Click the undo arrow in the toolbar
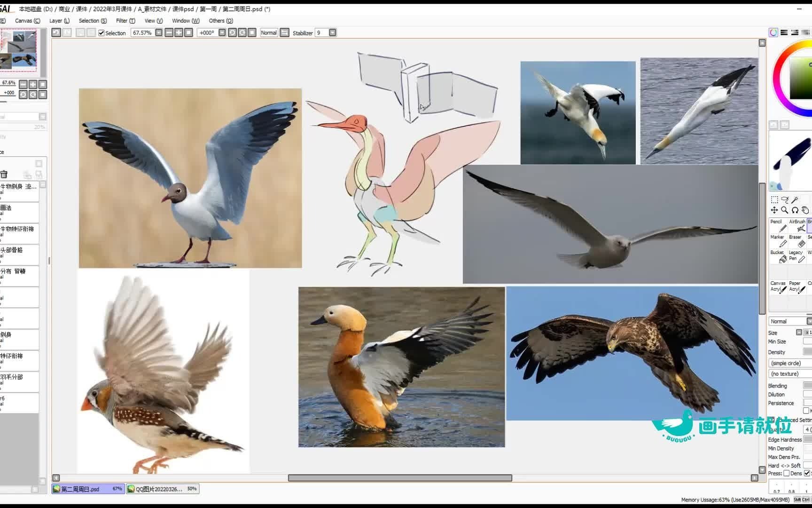 click(56, 32)
